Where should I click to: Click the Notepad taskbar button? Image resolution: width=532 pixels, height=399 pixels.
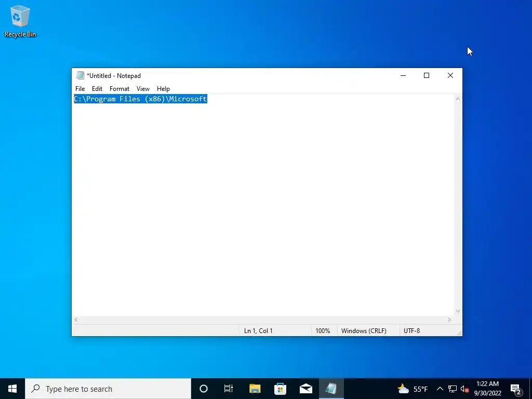pos(331,389)
